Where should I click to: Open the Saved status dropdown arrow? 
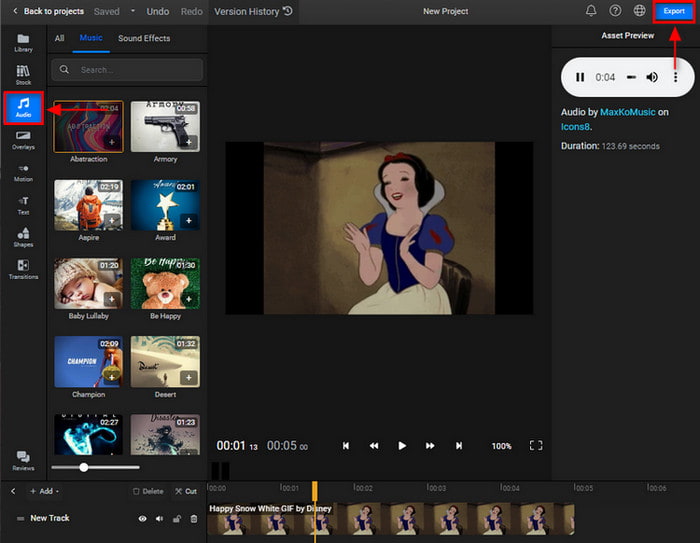[x=133, y=11]
